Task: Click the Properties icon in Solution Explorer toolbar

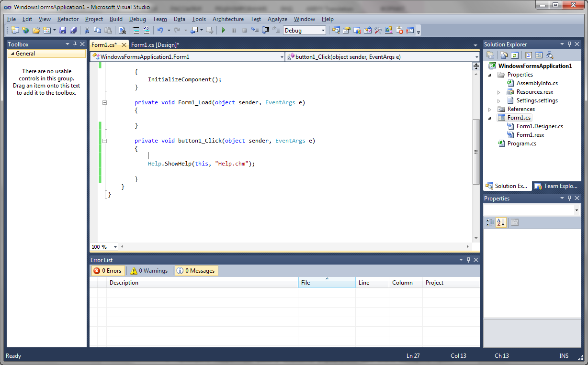Action: pyautogui.click(x=490, y=55)
